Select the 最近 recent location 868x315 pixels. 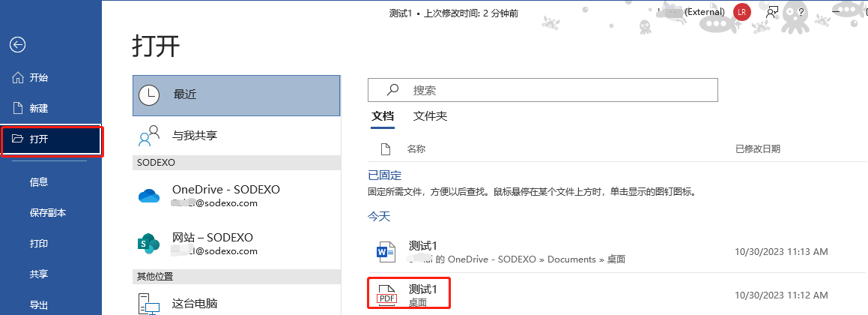tap(237, 94)
